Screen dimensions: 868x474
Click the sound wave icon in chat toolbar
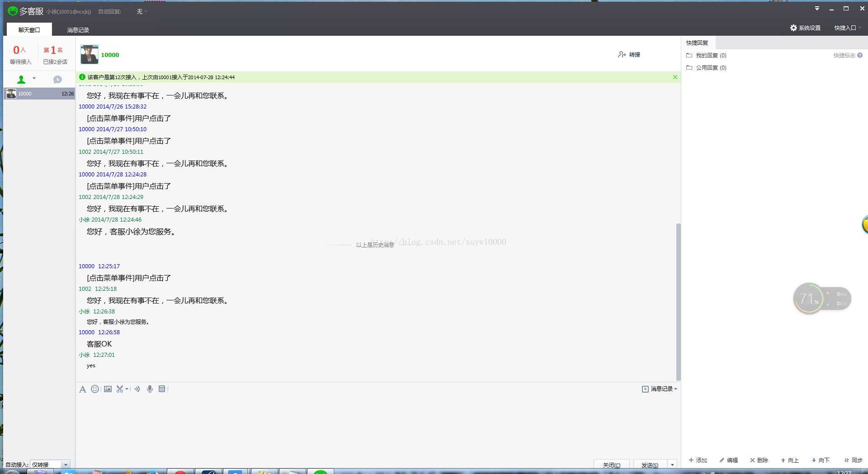137,389
